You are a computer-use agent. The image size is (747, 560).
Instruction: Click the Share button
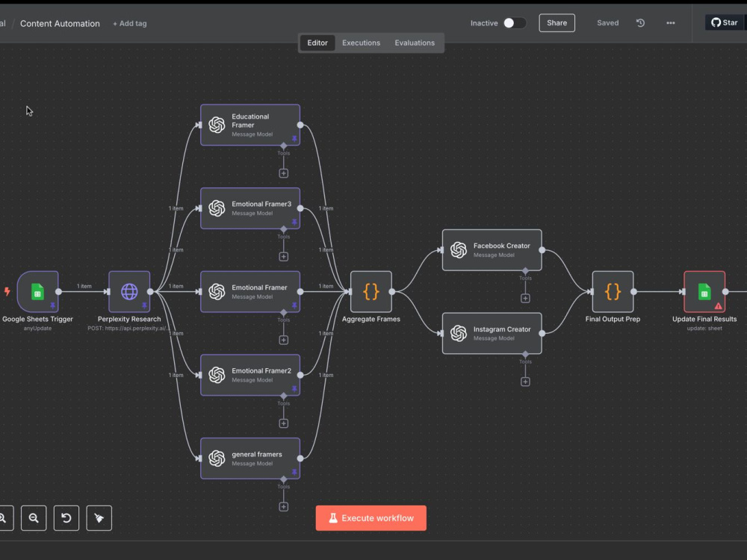557,23
